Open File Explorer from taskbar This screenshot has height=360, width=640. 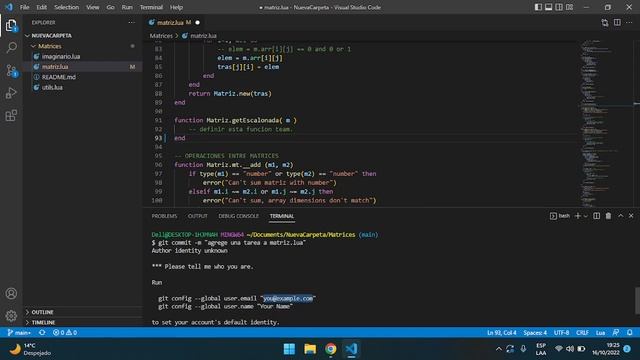tap(310, 349)
